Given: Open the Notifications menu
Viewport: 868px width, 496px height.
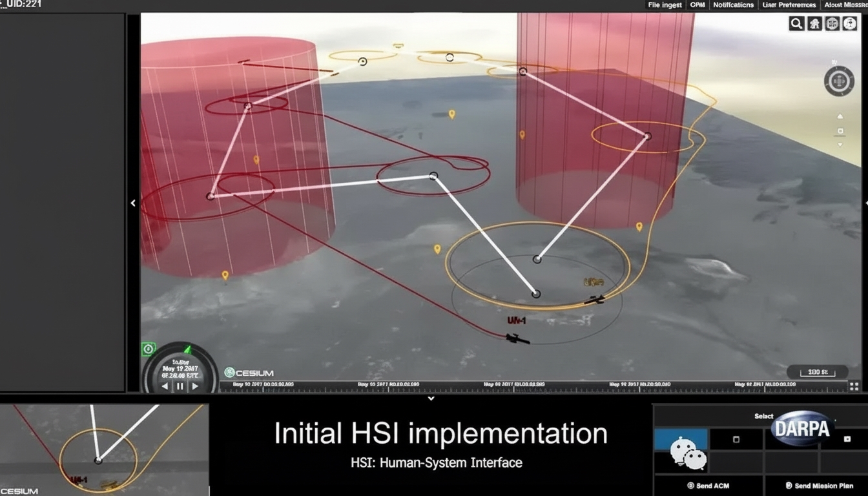Looking at the screenshot, I should pyautogui.click(x=733, y=5).
